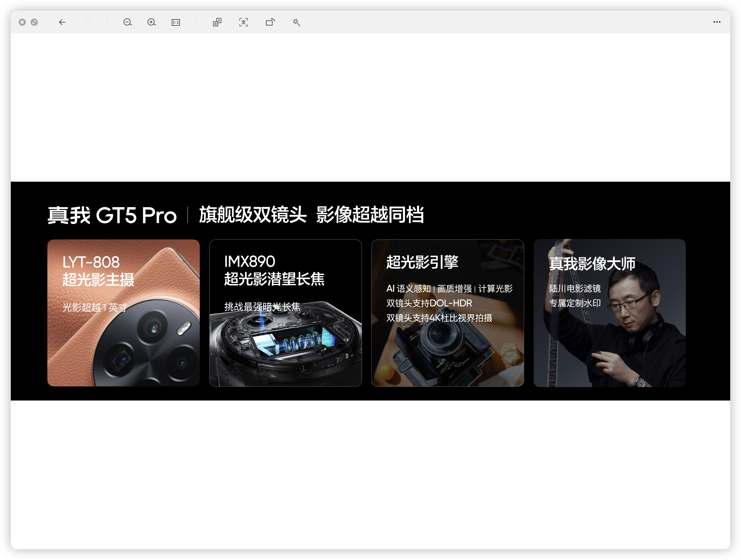The height and width of the screenshot is (560, 741).
Task: Click the "真我 GT5 Pro" title text
Action: (112, 215)
